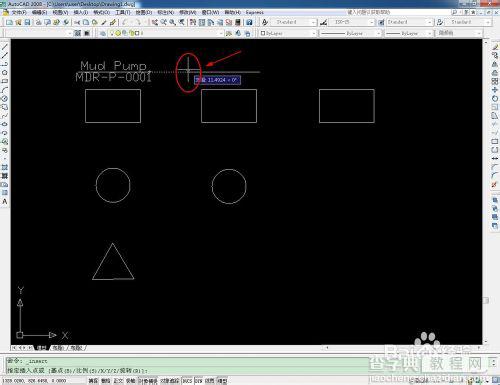Toggle the 捕捉 (Snap) status button

93,381
